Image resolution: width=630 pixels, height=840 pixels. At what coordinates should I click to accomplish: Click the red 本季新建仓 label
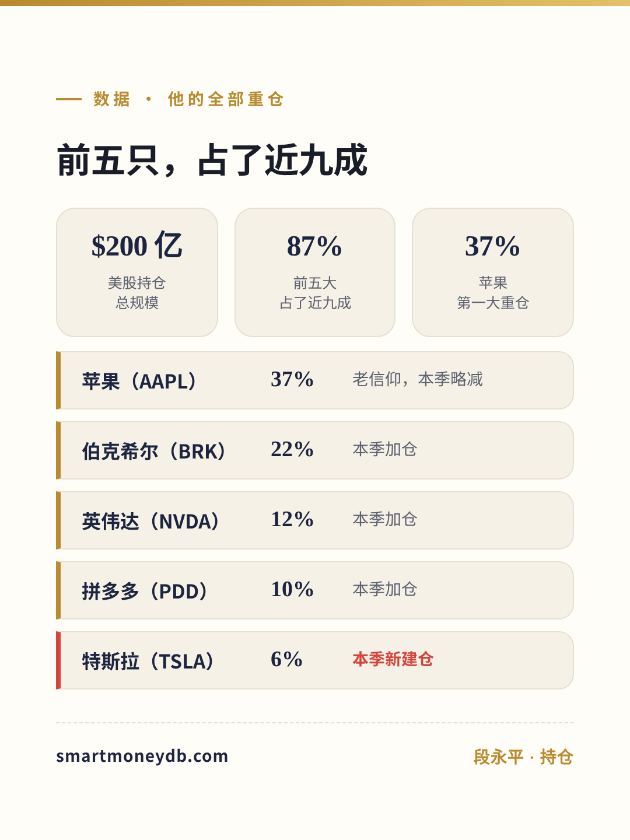click(x=393, y=659)
